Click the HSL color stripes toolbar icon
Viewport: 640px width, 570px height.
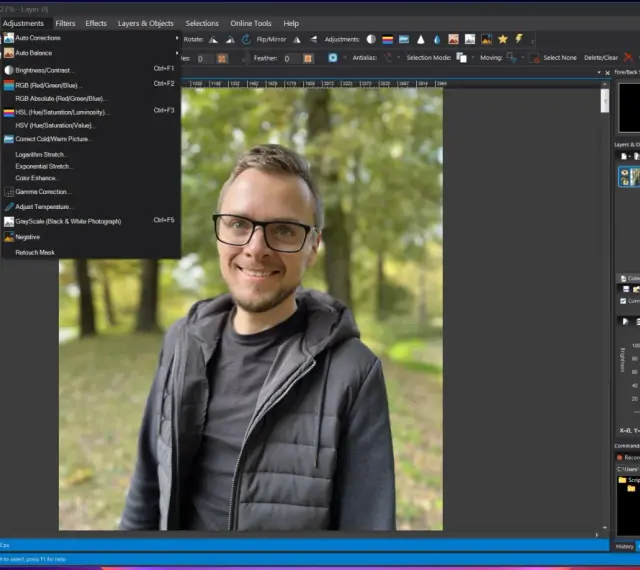[387, 40]
